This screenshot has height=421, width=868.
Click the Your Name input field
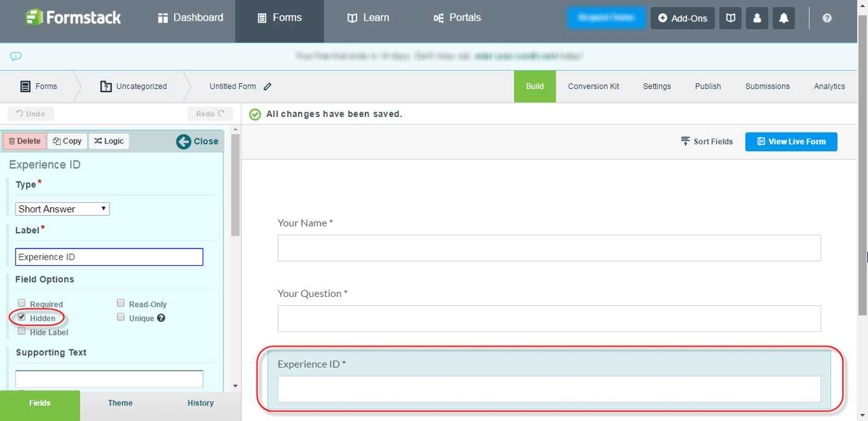click(549, 248)
